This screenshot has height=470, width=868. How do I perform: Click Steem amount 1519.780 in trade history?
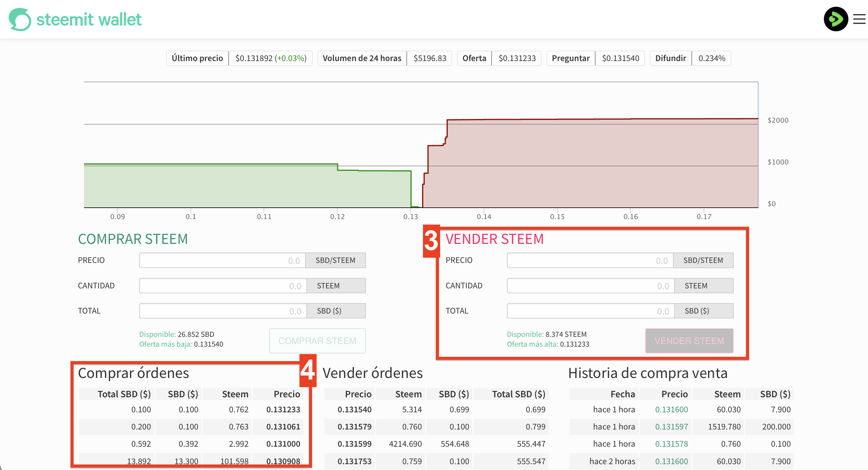coord(724,426)
